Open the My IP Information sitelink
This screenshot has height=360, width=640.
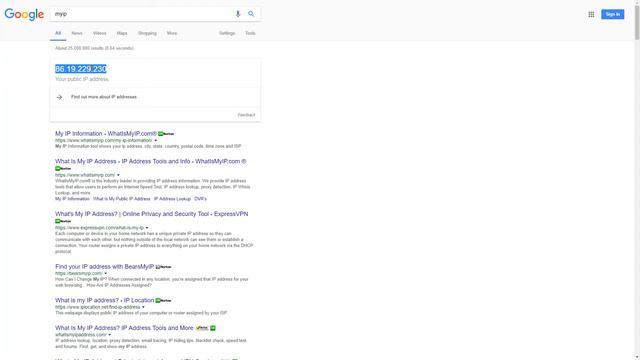pyautogui.click(x=72, y=199)
